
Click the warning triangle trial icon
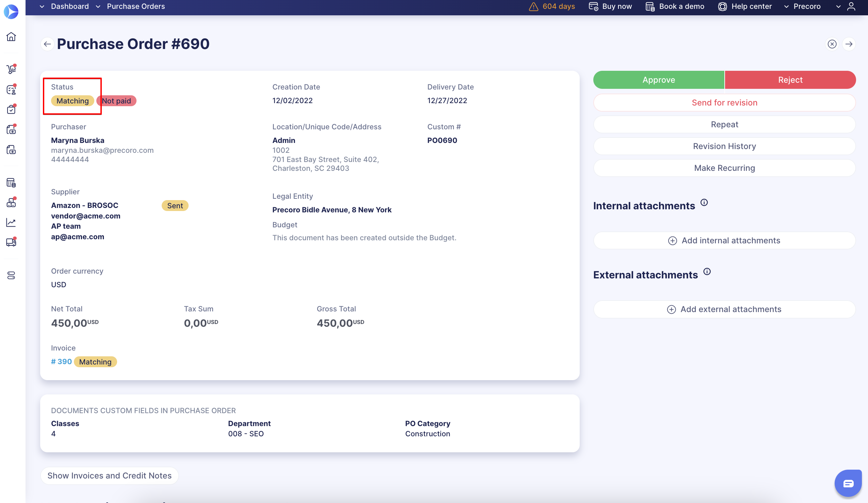533,6
